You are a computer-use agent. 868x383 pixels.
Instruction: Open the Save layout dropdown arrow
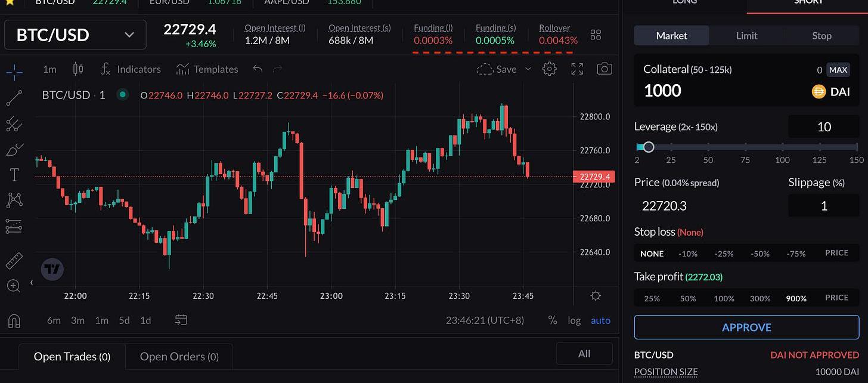(528, 69)
